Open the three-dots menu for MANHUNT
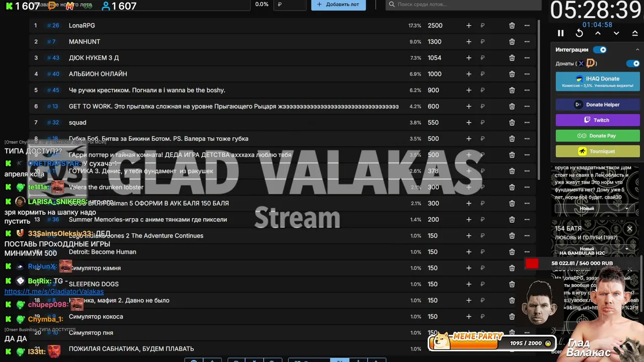The image size is (644, 362). point(527,42)
